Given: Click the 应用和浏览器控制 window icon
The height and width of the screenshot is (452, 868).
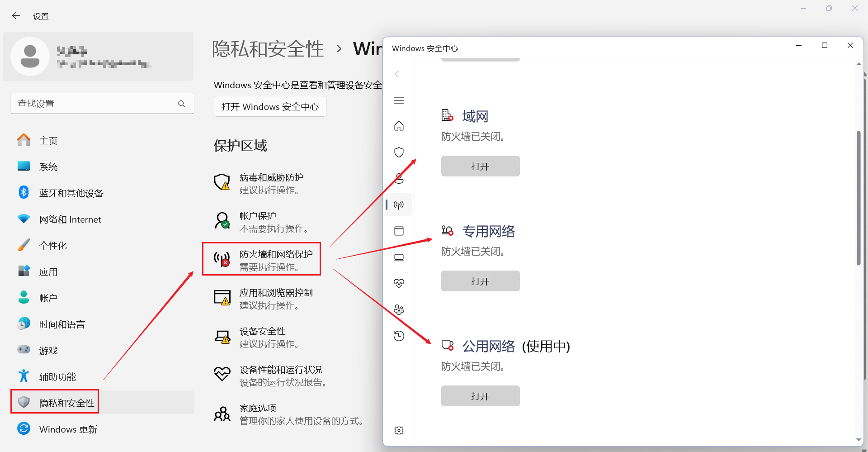Looking at the screenshot, I should (222, 298).
